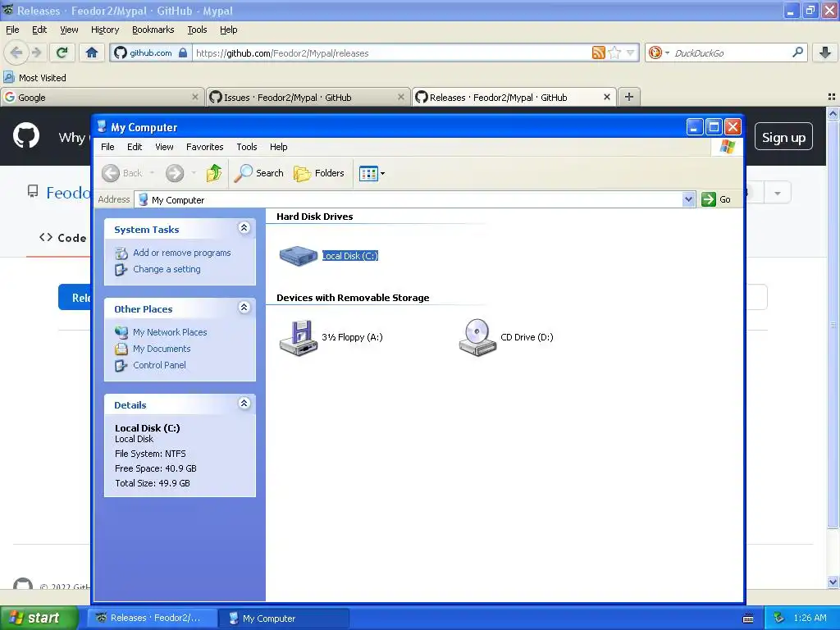Click browser page scrollbar down arrow
840x630 pixels.
(833, 582)
